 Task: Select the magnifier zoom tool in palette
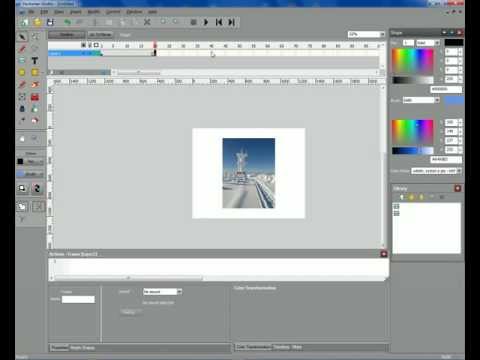click(x=35, y=139)
